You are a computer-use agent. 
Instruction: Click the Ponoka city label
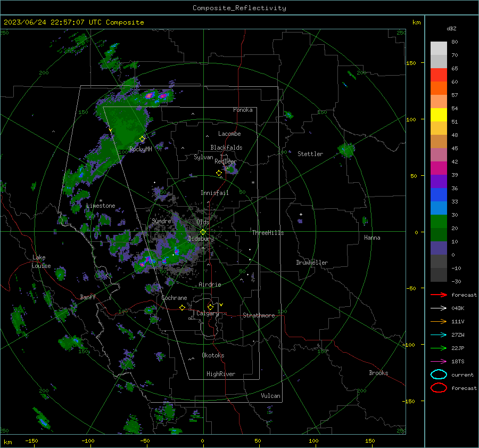pos(243,110)
